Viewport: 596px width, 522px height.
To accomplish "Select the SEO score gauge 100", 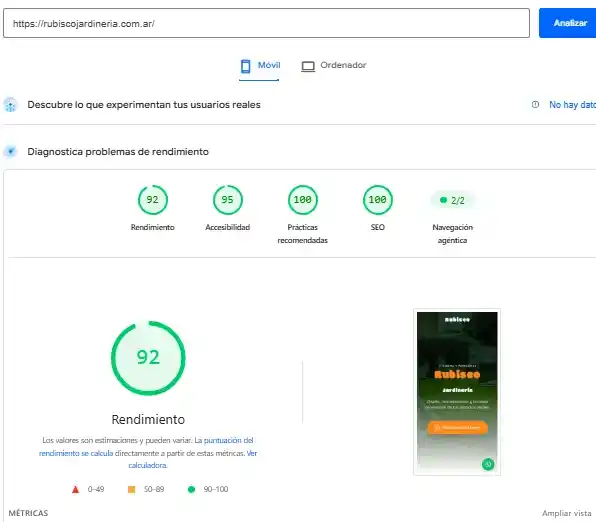I will [377, 200].
